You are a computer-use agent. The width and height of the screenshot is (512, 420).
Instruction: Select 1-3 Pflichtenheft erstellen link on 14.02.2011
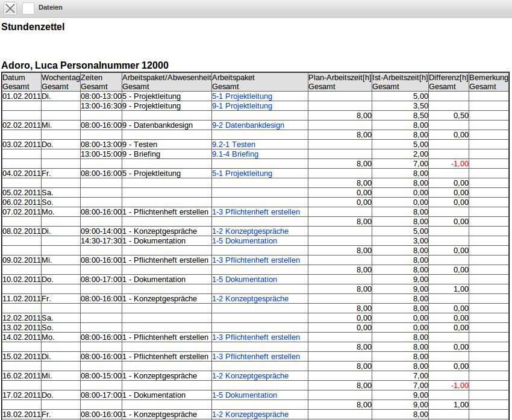coord(256,337)
